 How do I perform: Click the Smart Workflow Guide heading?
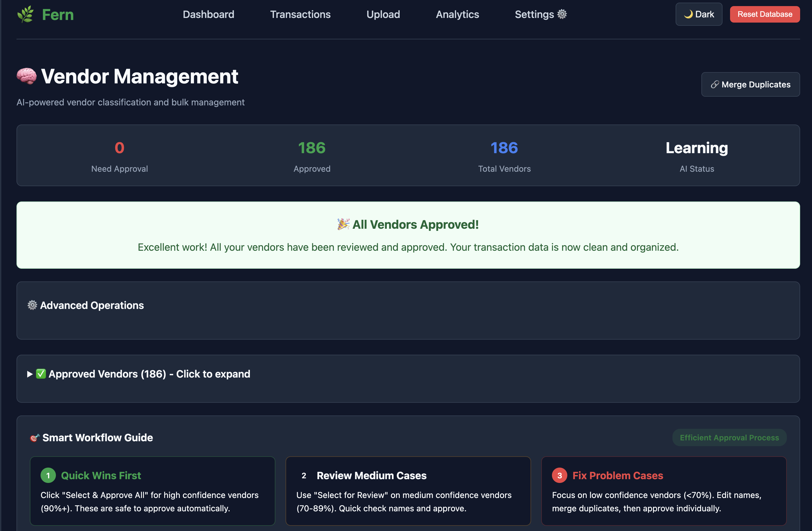98,437
